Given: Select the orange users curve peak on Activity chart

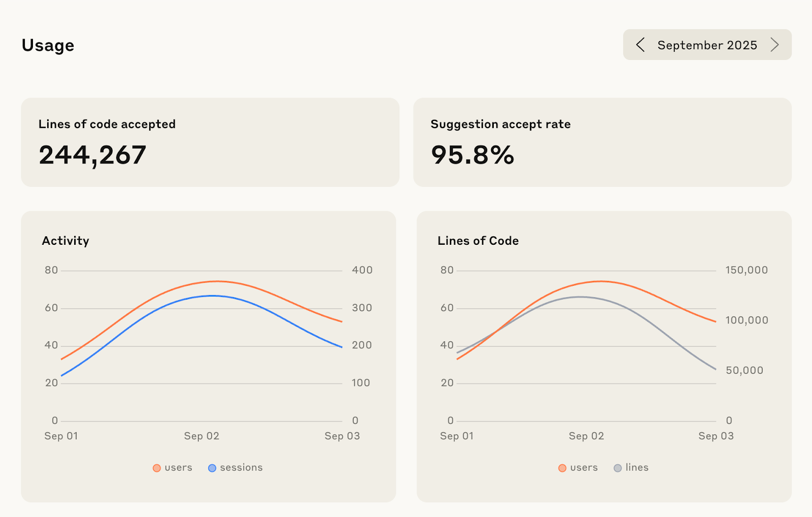Looking at the screenshot, I should pyautogui.click(x=215, y=280).
